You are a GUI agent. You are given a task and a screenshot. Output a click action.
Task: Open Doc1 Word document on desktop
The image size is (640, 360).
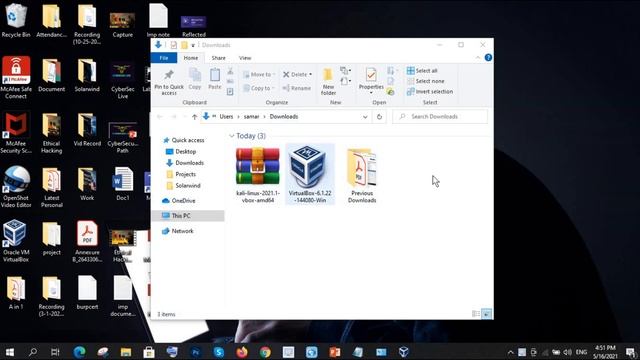(x=122, y=184)
